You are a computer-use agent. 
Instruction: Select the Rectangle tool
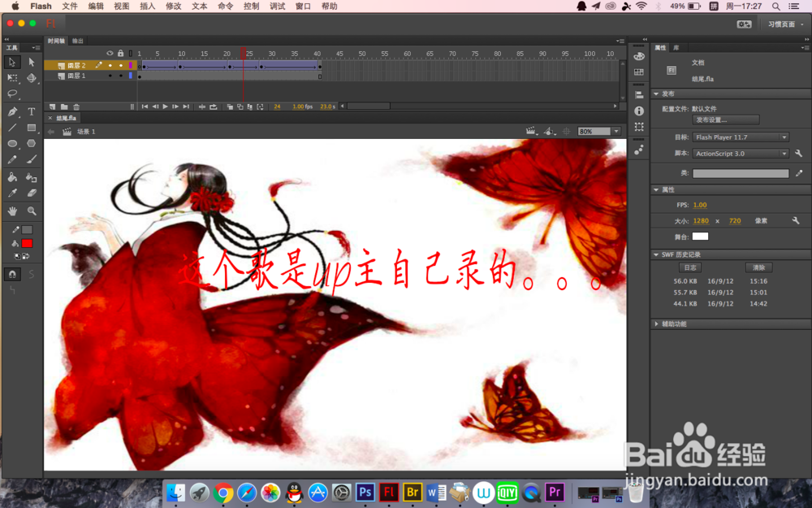32,128
